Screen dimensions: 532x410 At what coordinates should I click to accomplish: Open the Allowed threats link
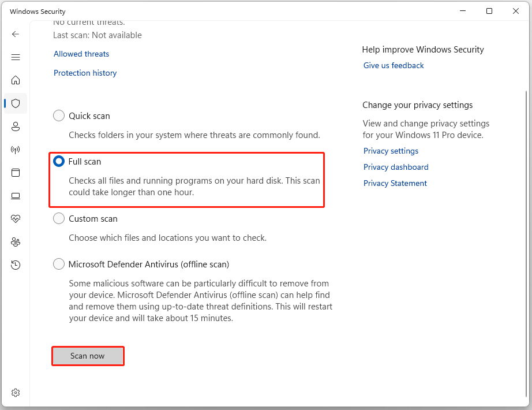(x=81, y=54)
